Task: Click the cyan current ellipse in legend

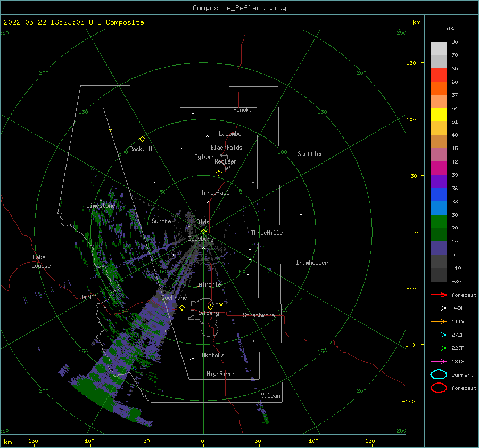Action: pyautogui.click(x=439, y=374)
